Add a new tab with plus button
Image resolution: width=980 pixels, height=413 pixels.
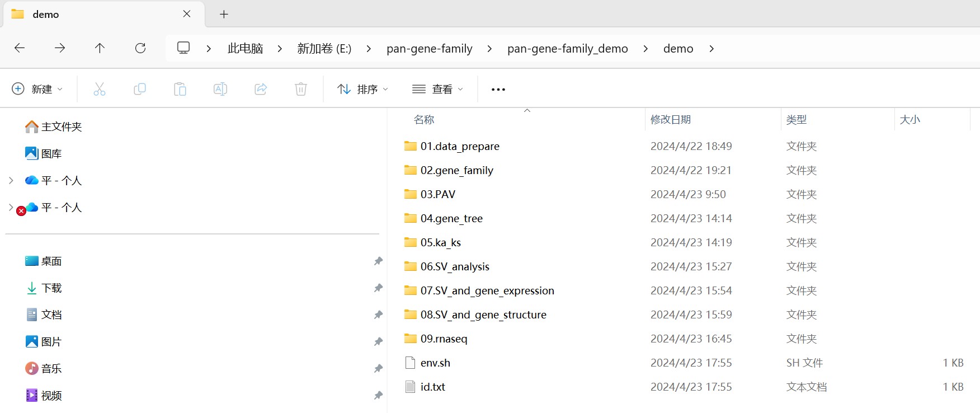click(224, 14)
